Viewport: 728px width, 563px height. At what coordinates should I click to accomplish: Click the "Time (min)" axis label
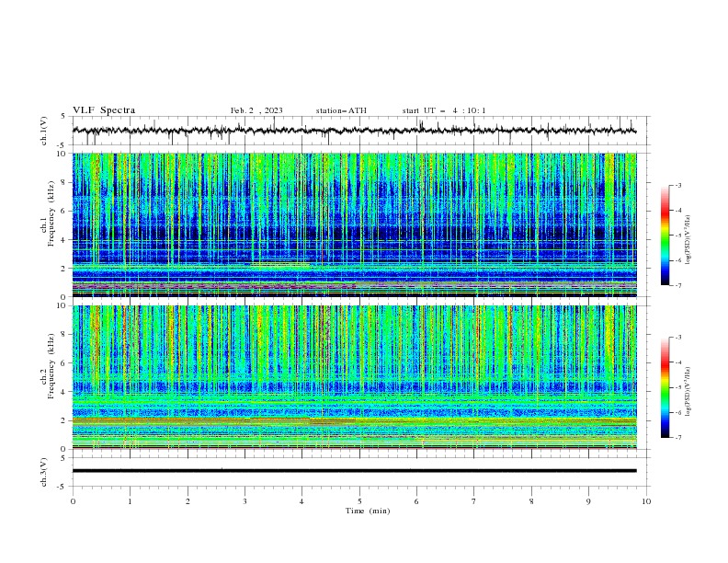pyautogui.click(x=368, y=511)
